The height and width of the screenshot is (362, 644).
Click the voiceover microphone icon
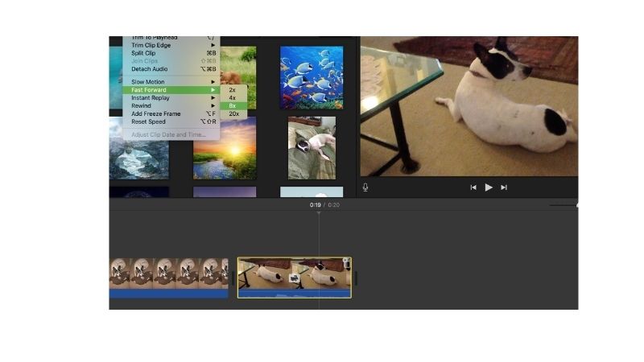click(x=365, y=187)
